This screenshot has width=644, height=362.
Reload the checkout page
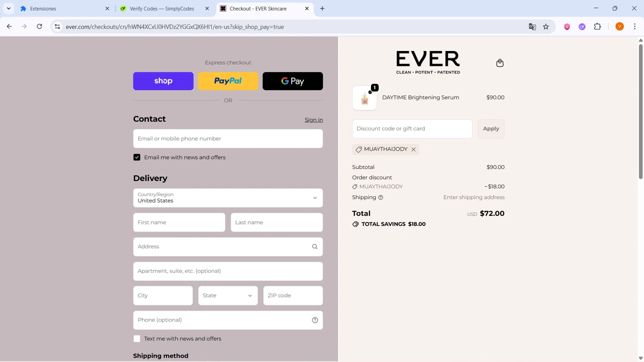click(39, 27)
